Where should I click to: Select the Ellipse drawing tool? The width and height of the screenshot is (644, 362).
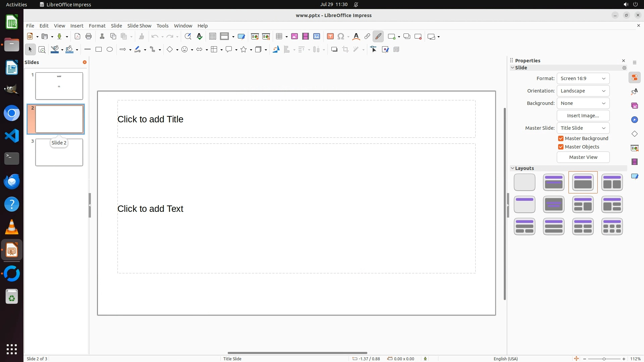coord(110,50)
